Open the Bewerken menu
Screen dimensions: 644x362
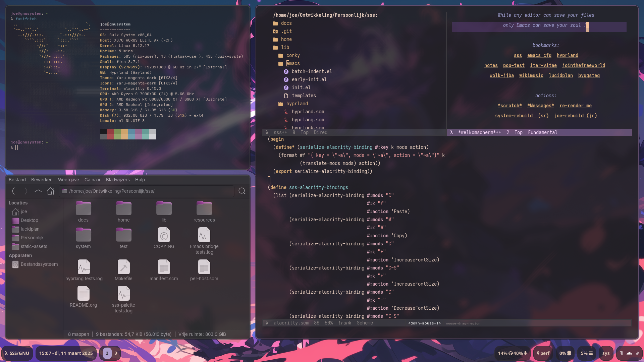click(42, 180)
